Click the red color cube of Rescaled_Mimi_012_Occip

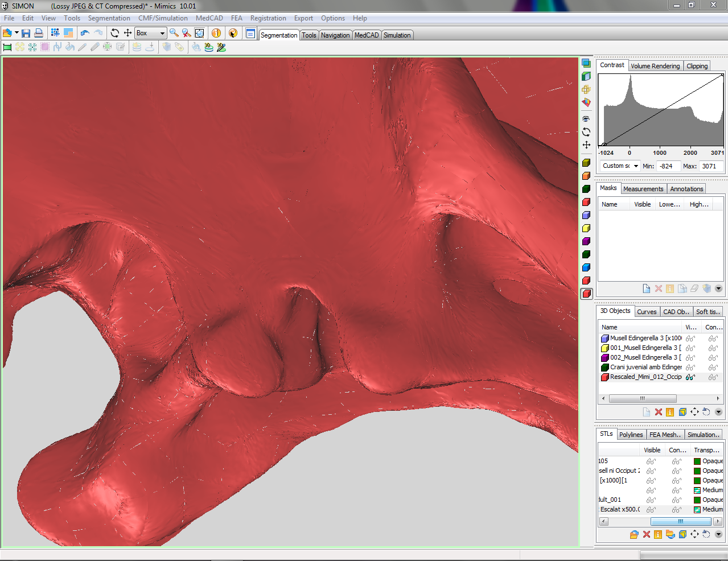coord(605,377)
